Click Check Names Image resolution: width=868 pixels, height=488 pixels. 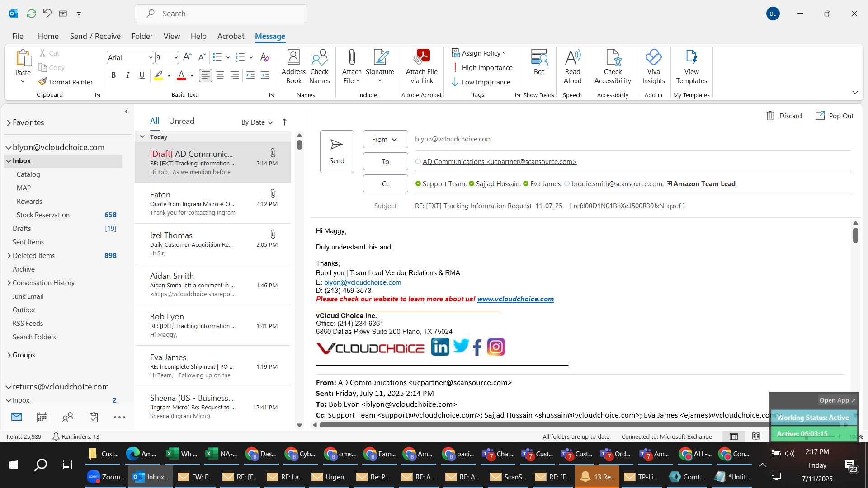(320, 66)
